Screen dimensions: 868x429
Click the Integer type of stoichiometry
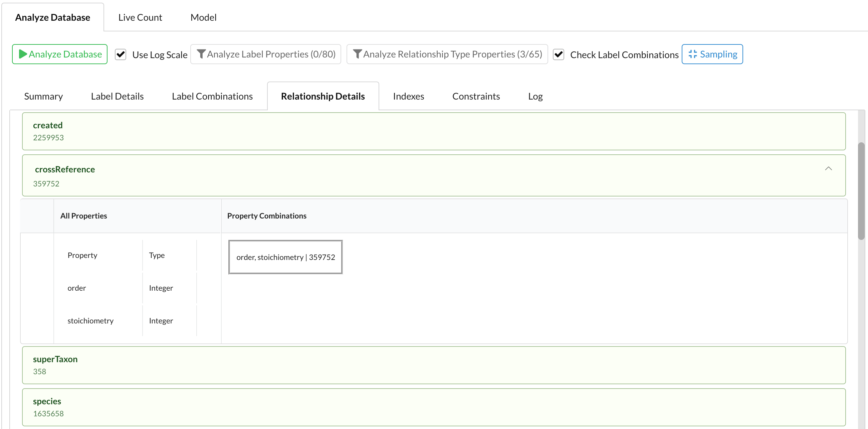[161, 321]
